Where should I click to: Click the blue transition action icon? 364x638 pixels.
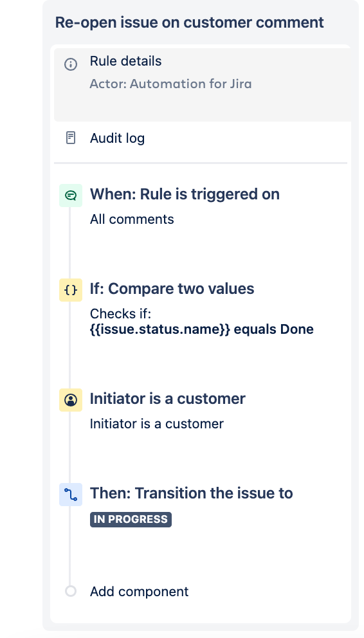(71, 495)
